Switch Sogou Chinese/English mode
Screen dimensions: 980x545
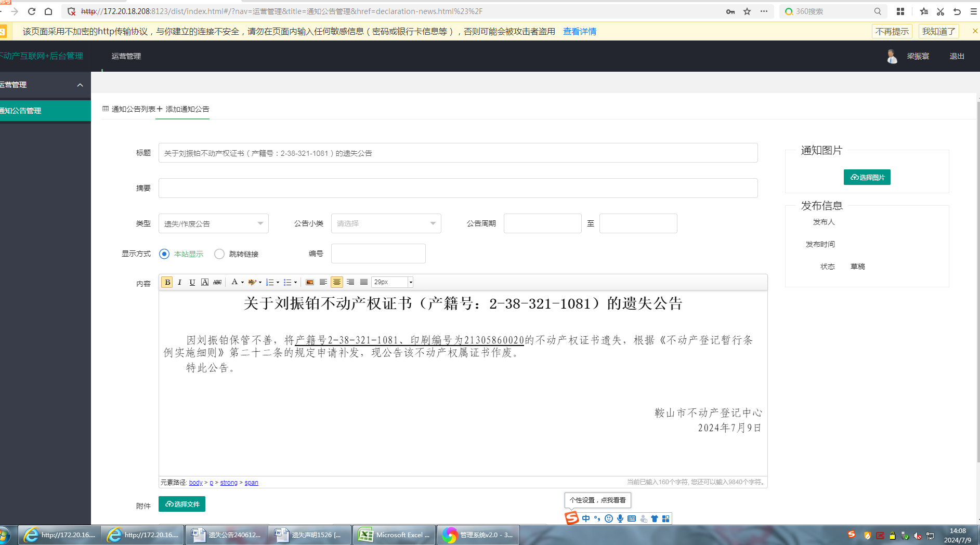[586, 519]
